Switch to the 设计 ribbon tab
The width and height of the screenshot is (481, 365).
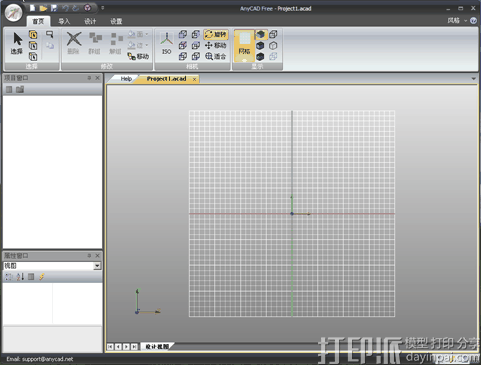90,21
